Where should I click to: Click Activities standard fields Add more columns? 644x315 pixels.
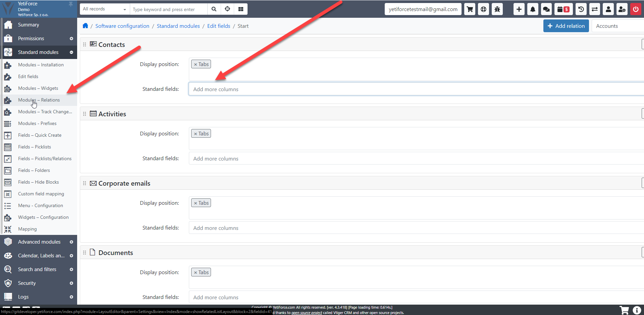pos(416,159)
